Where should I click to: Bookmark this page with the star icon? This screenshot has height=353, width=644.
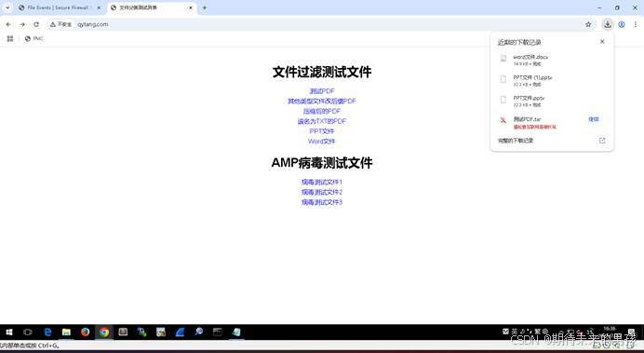(x=588, y=24)
